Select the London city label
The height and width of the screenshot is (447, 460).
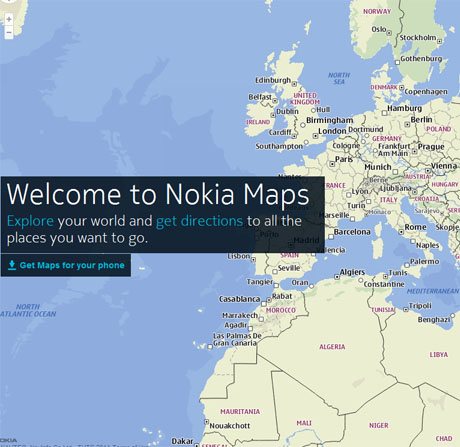[x=332, y=131]
